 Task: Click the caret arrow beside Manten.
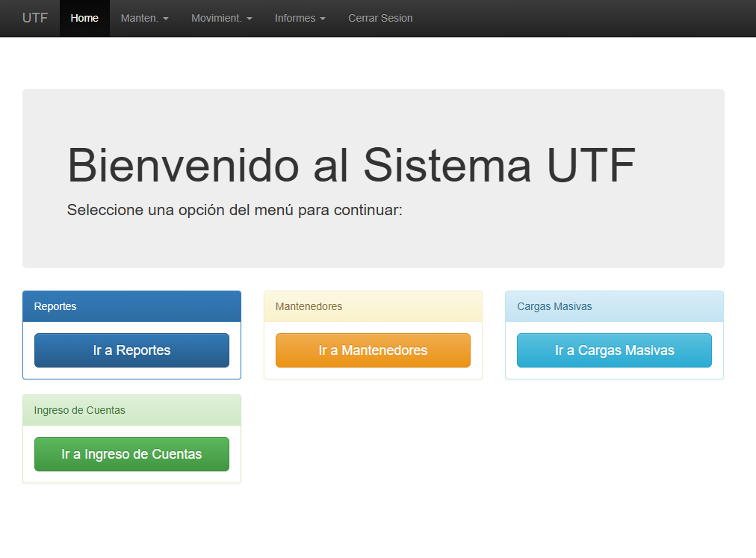(x=166, y=19)
